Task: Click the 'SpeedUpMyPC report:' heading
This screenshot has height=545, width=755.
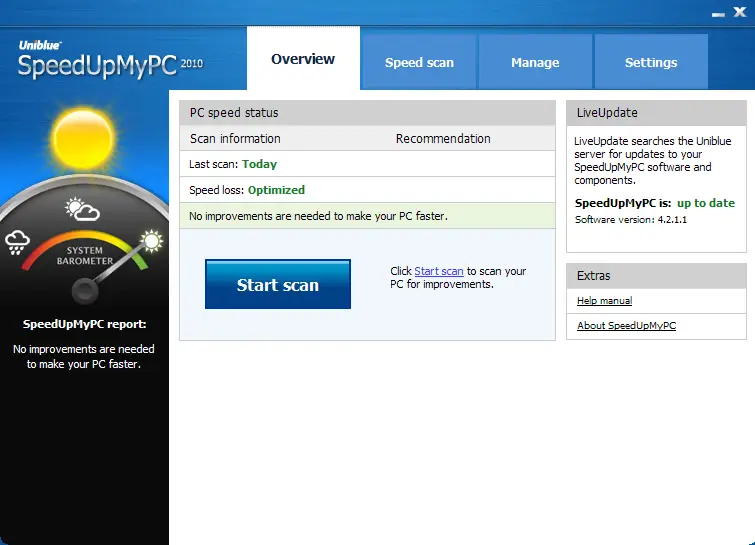Action: click(x=84, y=324)
